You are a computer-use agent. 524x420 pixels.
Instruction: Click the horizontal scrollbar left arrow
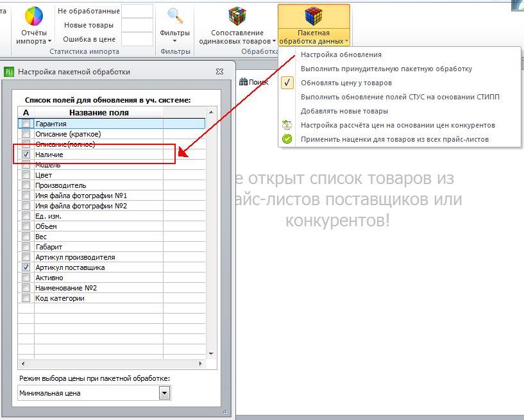22,364
